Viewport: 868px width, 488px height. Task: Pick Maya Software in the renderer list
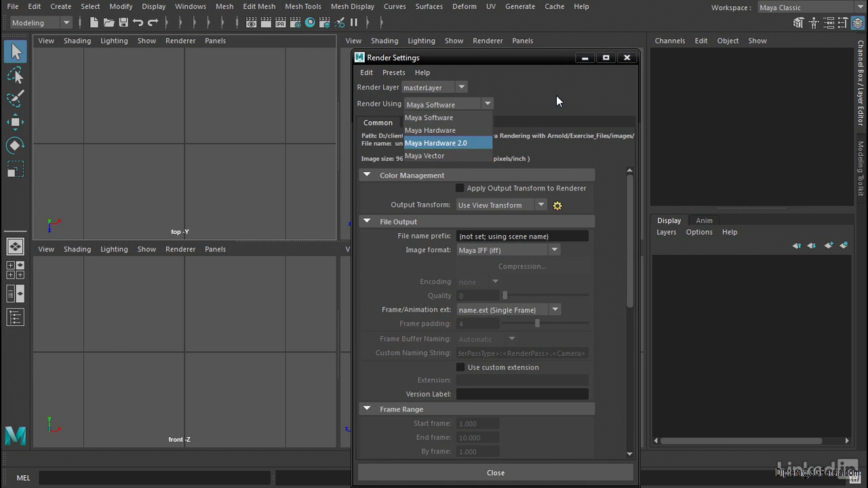[x=448, y=117]
